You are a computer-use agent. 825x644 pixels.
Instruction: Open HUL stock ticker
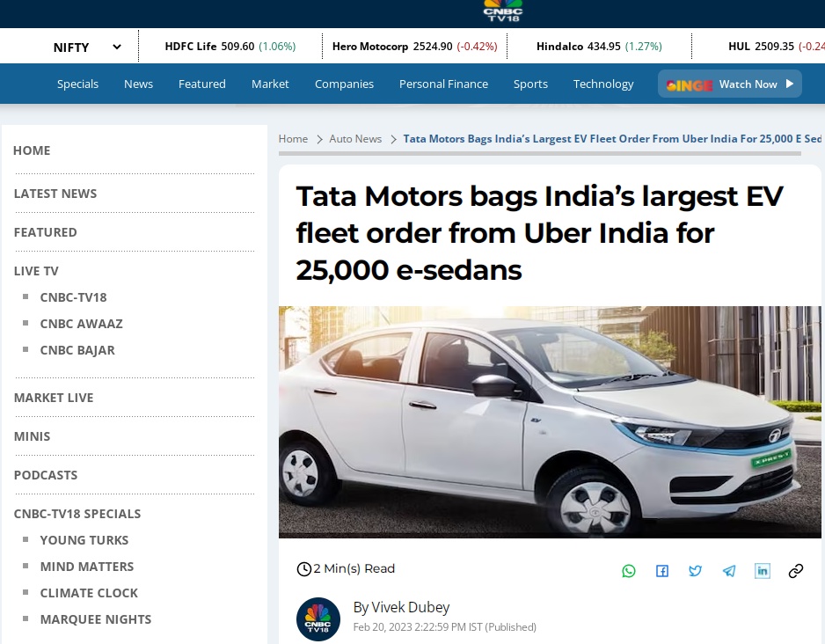777,47
